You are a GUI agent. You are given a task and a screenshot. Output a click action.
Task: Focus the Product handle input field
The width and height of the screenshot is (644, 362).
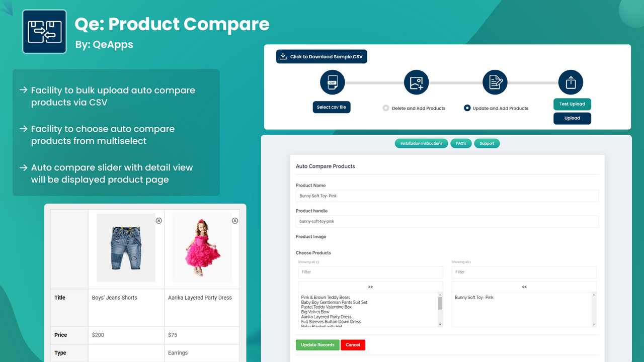[447, 221]
